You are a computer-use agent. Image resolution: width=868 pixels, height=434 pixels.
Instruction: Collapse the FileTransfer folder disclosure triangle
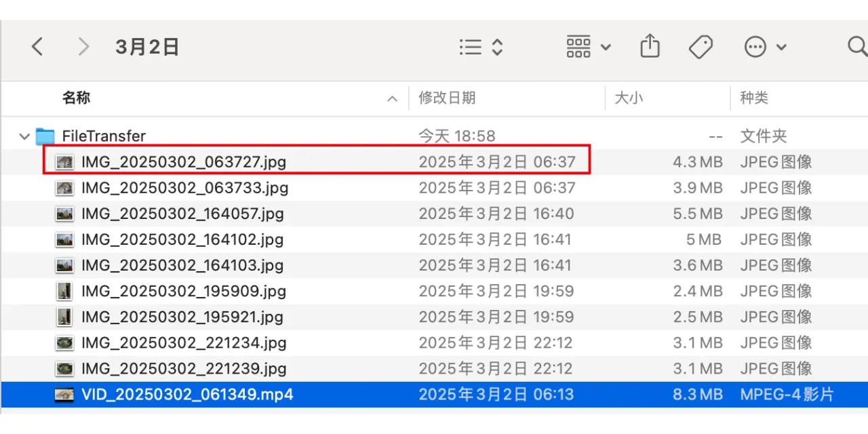(x=24, y=136)
